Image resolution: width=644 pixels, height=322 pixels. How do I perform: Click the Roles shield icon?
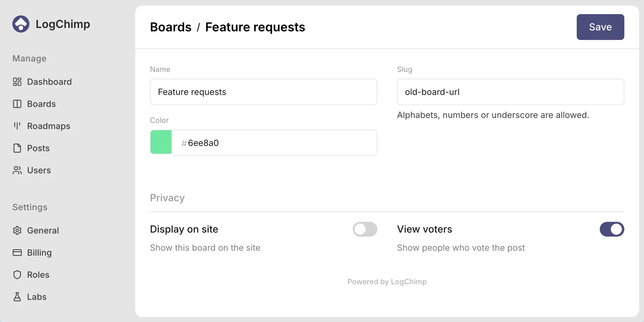tap(17, 275)
